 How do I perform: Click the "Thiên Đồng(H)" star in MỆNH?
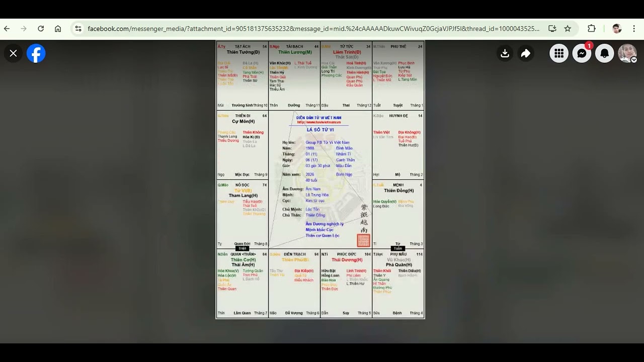point(399,191)
